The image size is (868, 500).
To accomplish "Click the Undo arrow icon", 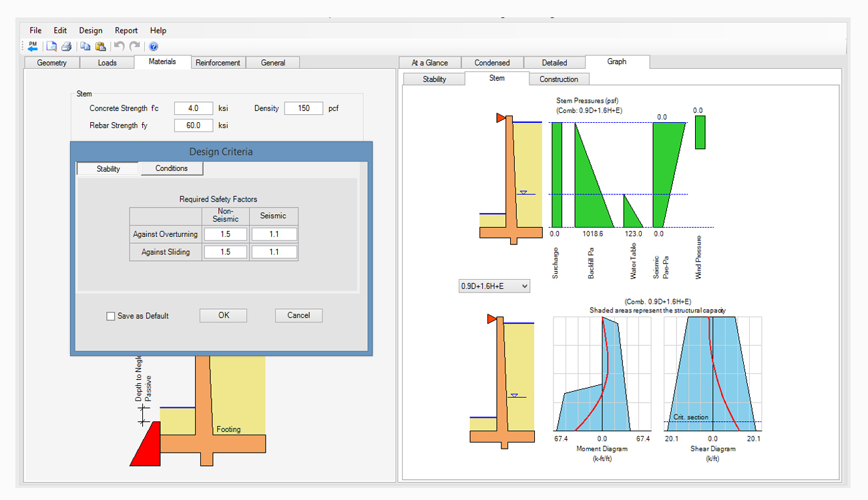I will coord(119,46).
